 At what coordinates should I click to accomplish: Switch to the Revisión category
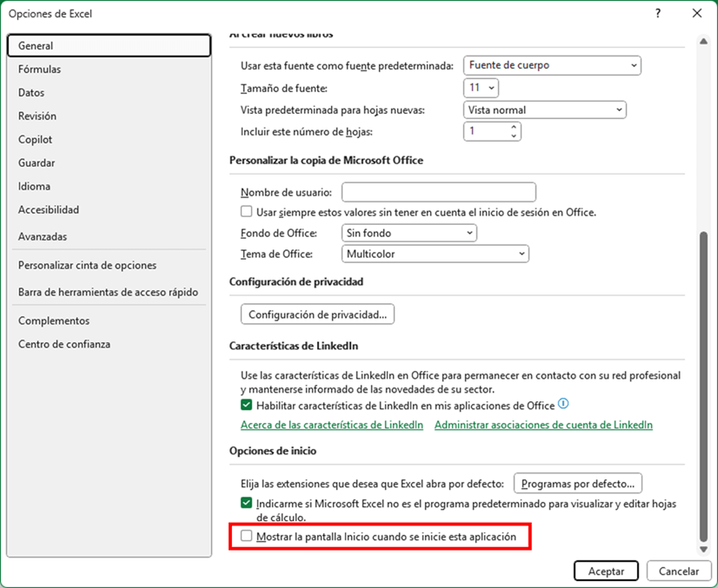coord(109,116)
